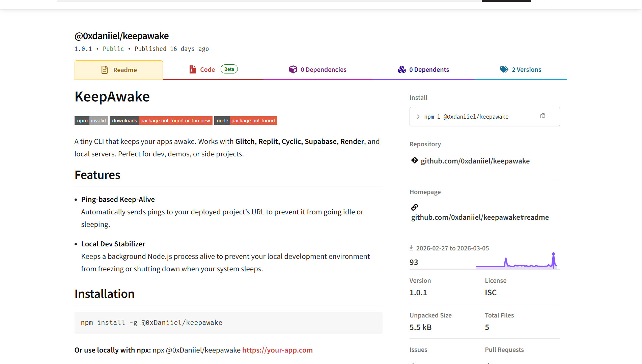
Task: Open the github.com/0xdaniiel/keepawake repository link
Action: (x=475, y=161)
